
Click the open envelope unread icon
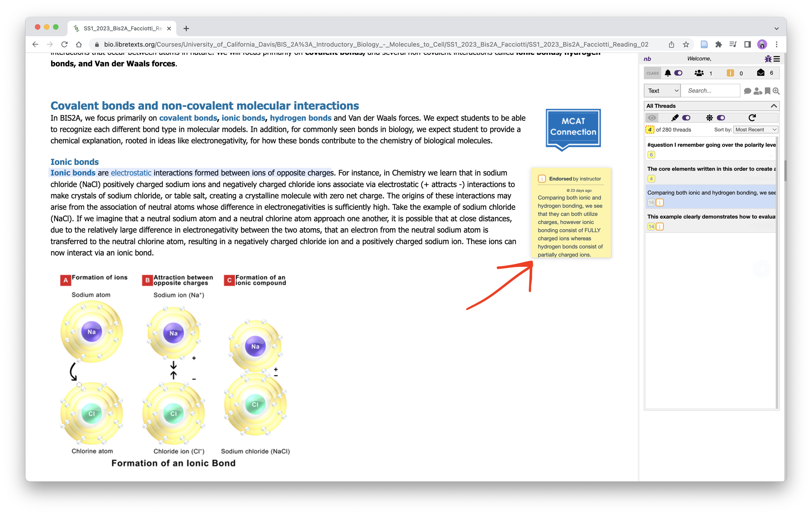point(761,73)
